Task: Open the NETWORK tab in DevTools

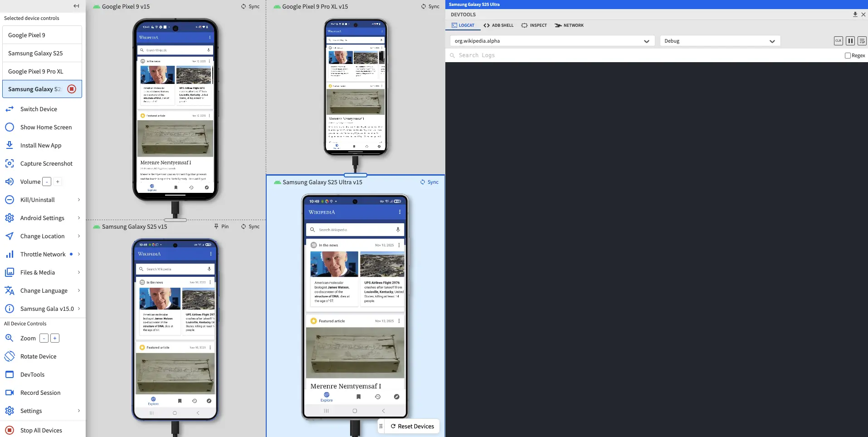Action: click(x=569, y=25)
